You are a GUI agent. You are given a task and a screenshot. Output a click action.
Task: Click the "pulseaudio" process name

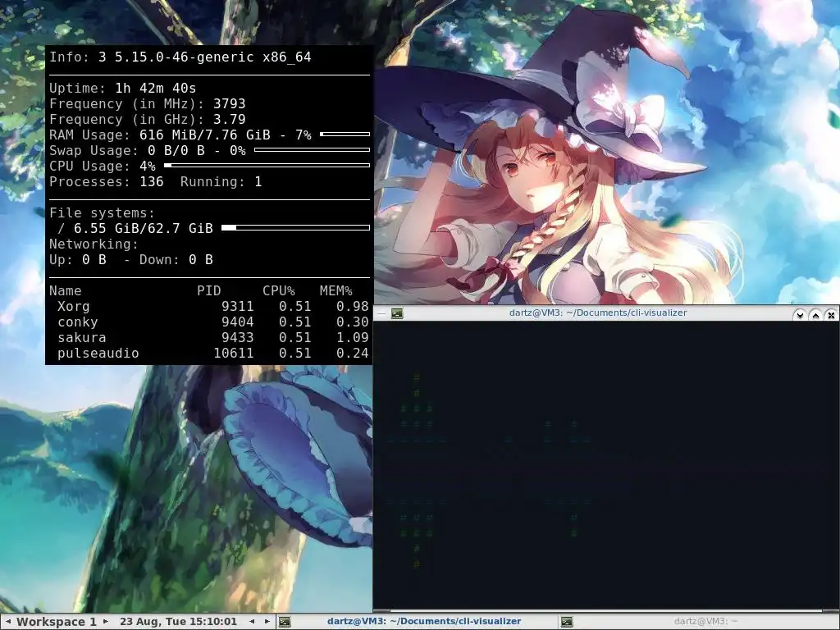tap(98, 353)
